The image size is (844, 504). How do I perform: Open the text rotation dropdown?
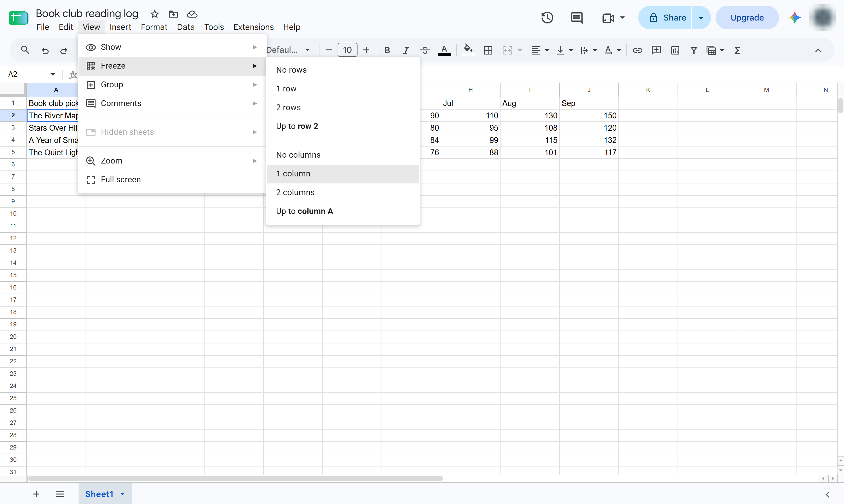click(612, 50)
